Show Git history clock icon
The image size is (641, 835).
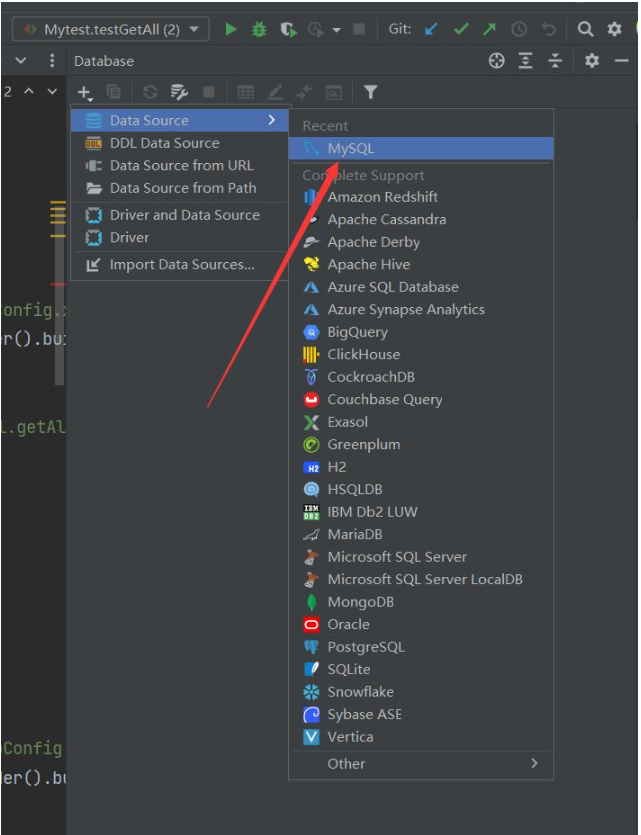click(x=519, y=29)
